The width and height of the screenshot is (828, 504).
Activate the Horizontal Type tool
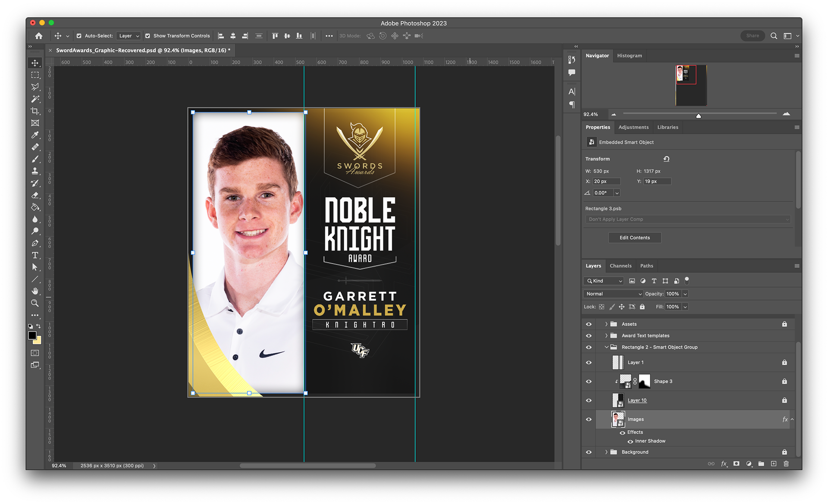click(x=35, y=255)
